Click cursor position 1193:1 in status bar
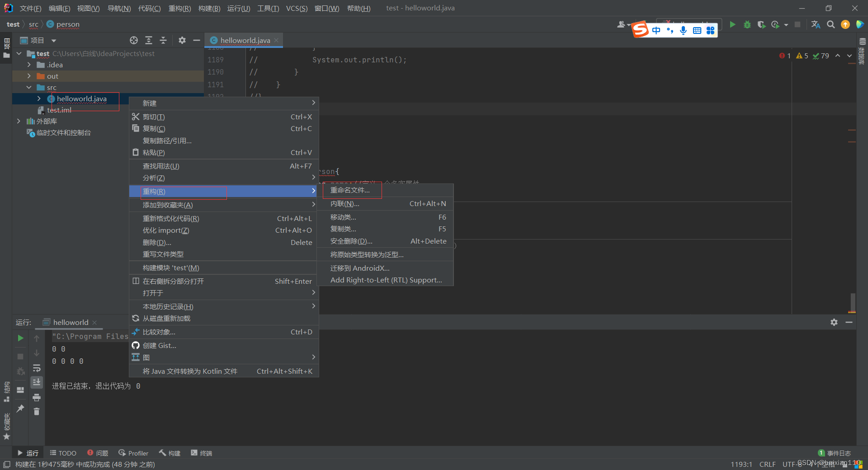The width and height of the screenshot is (868, 470). [741, 464]
